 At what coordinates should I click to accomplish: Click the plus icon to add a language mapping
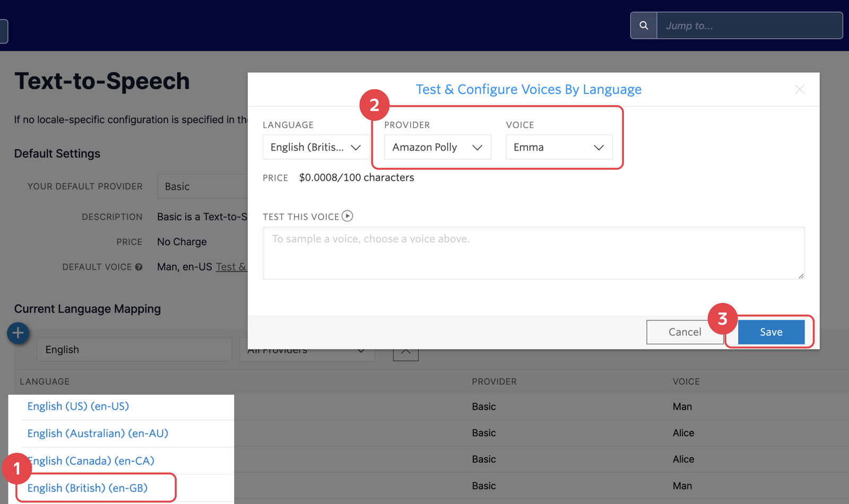click(x=18, y=333)
